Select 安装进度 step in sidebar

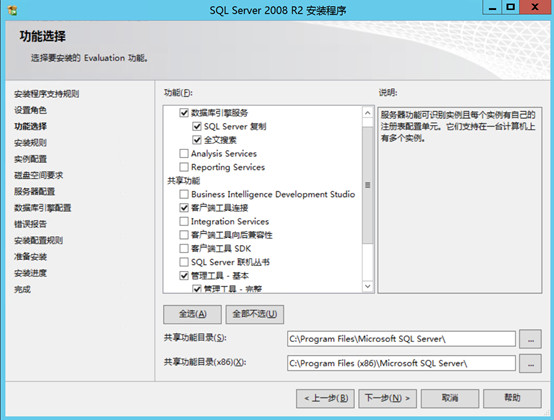30,273
